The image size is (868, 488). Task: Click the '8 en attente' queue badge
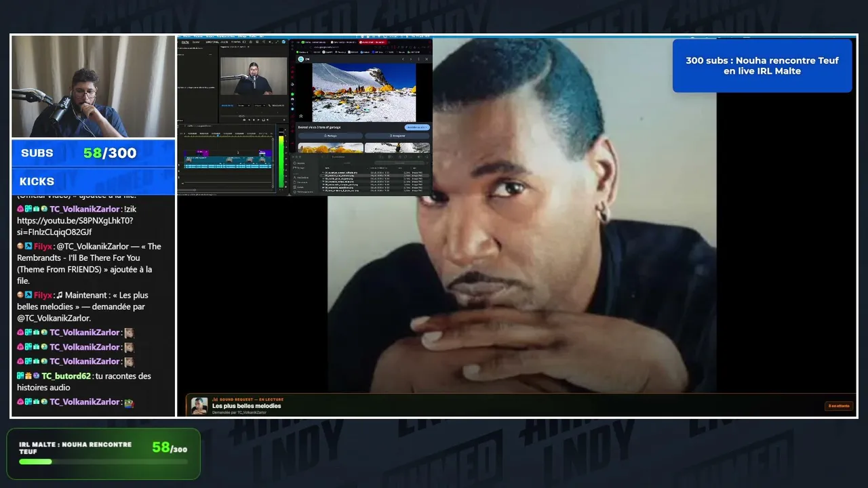click(x=839, y=406)
